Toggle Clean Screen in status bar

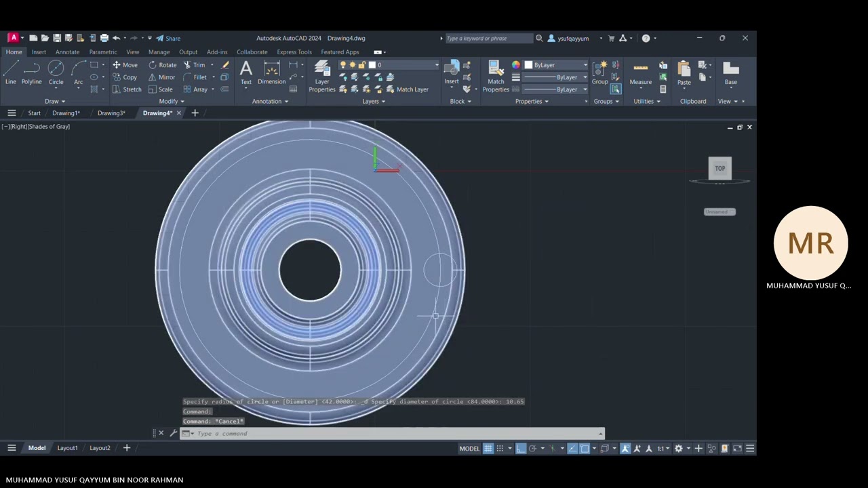(737, 448)
